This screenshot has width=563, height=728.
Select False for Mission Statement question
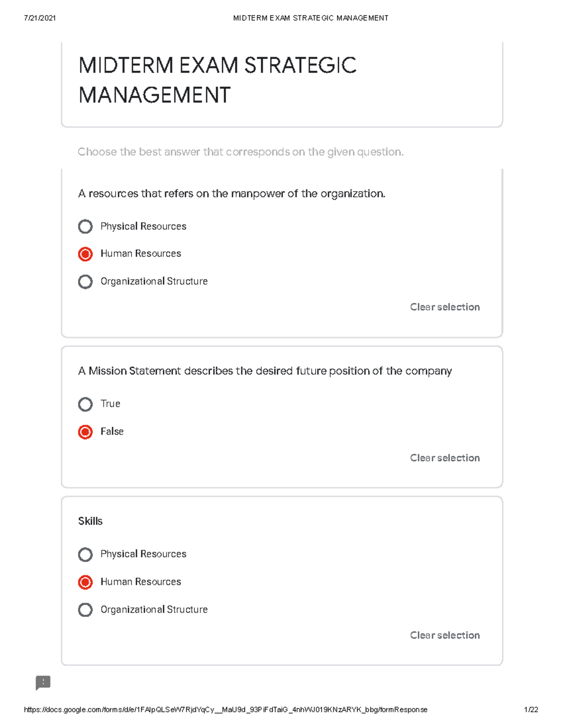pos(85,432)
